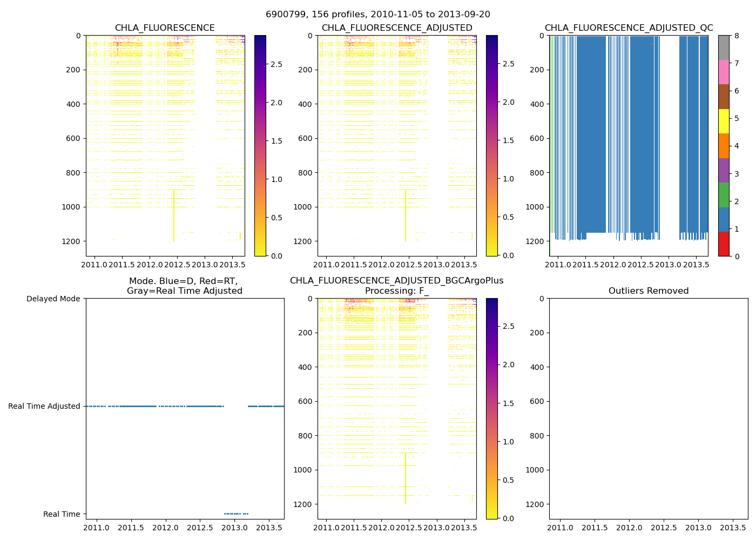Click the Delayed Mode axis label
This screenshot has height=540, width=756.
click(x=53, y=299)
